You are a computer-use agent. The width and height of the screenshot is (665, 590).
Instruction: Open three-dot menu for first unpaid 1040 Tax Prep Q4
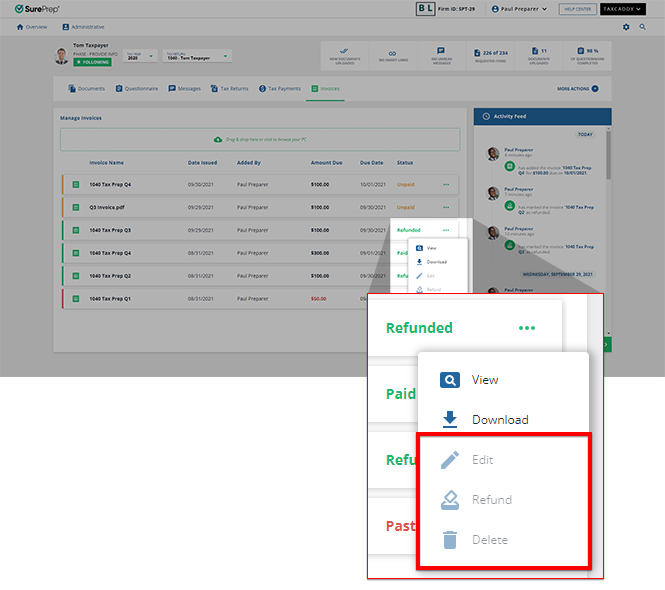click(x=446, y=185)
